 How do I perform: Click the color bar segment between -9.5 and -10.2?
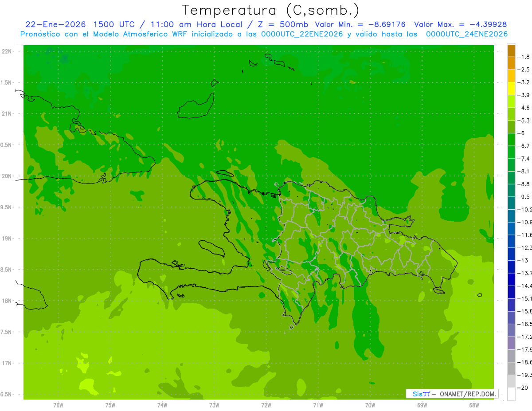pyautogui.click(x=511, y=203)
